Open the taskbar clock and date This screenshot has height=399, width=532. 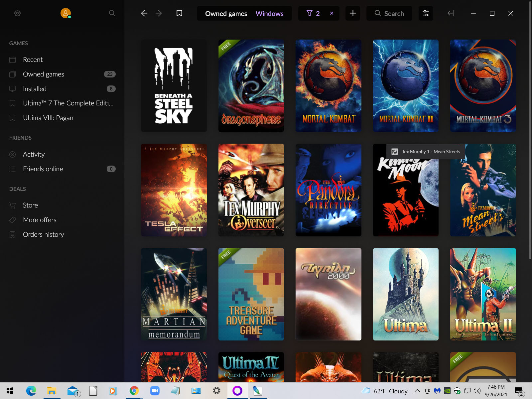496,391
